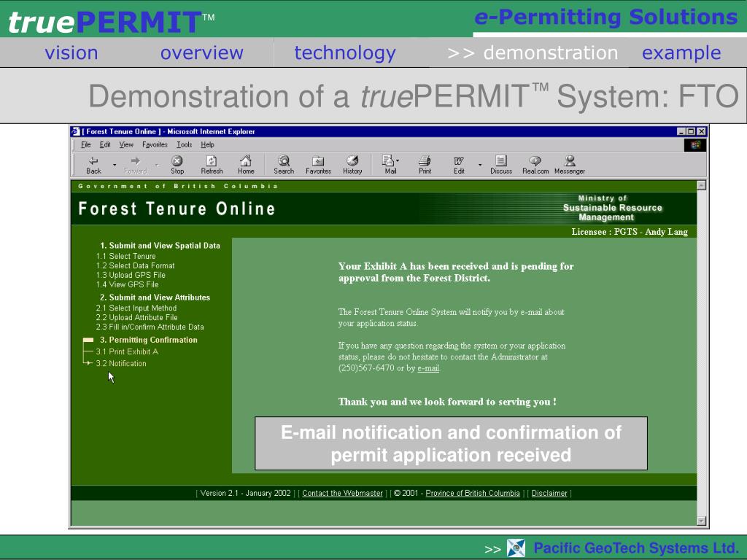Go to the example slide tab

681,52
